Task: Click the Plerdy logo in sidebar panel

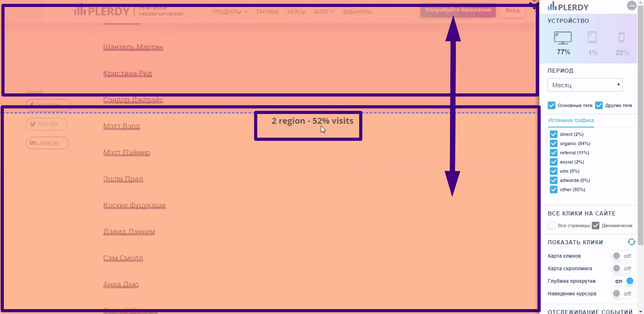Action: point(568,7)
